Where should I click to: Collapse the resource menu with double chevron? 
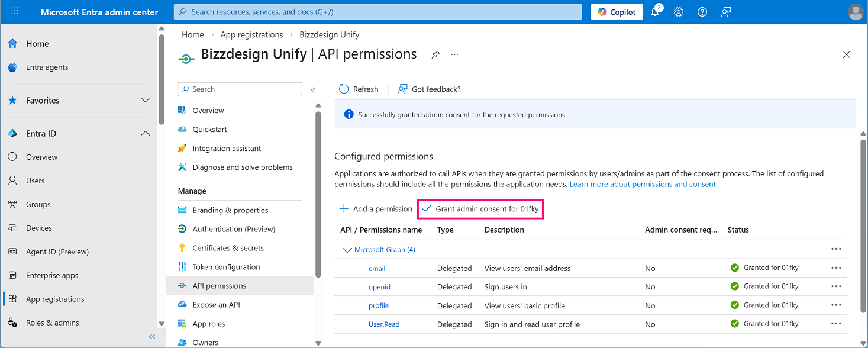tap(313, 89)
